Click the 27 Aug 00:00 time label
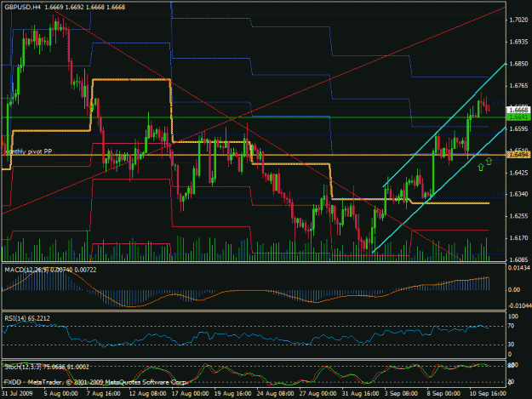Viewport: 532px width, 399px height. pyautogui.click(x=317, y=393)
